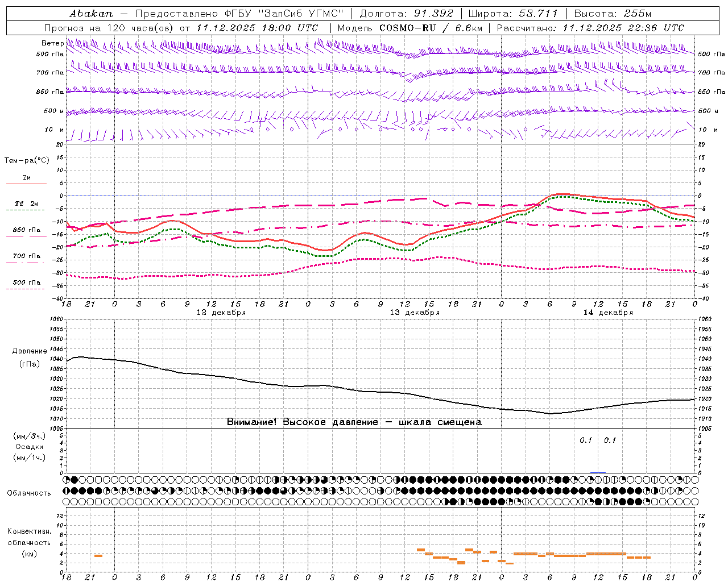Click the Долгота: 91.392 field
The image size is (728, 582).
click(x=407, y=14)
